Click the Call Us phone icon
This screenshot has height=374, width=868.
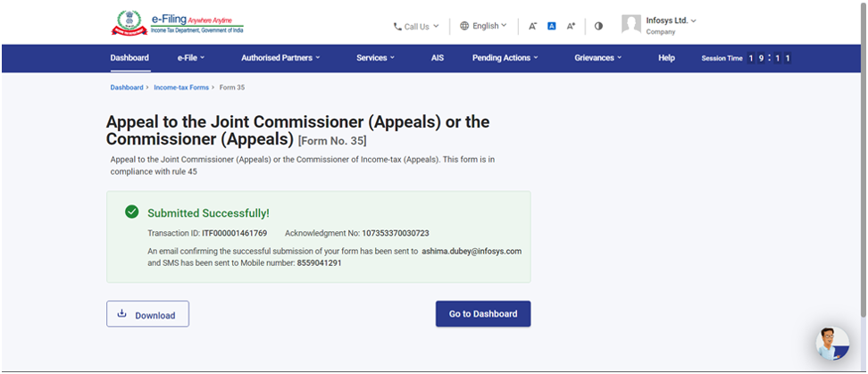(397, 27)
